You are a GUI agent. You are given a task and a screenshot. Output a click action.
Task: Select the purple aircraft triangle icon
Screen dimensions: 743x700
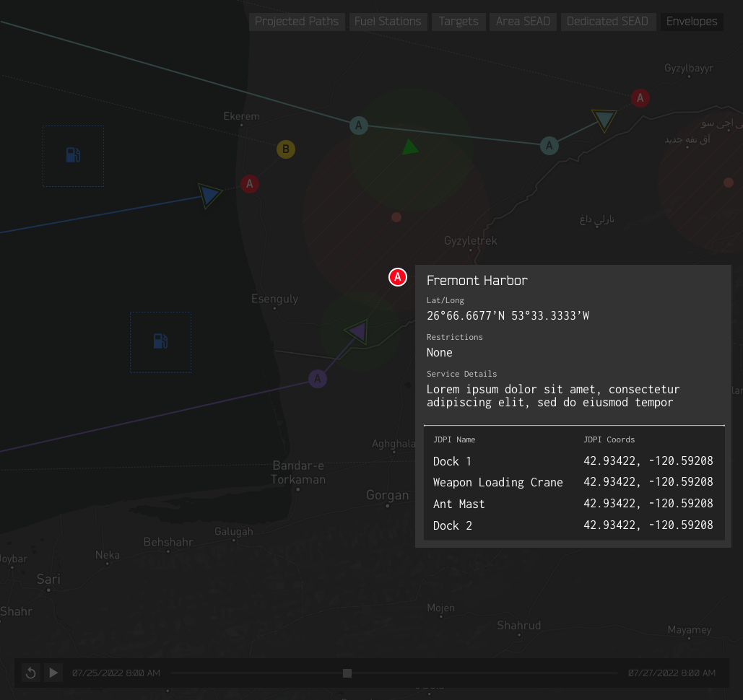coord(357,331)
